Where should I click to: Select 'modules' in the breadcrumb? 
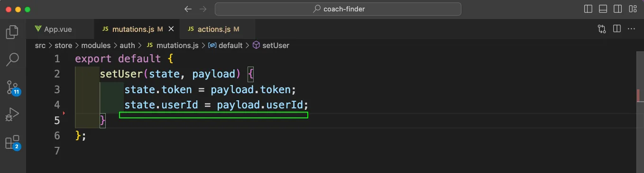95,45
